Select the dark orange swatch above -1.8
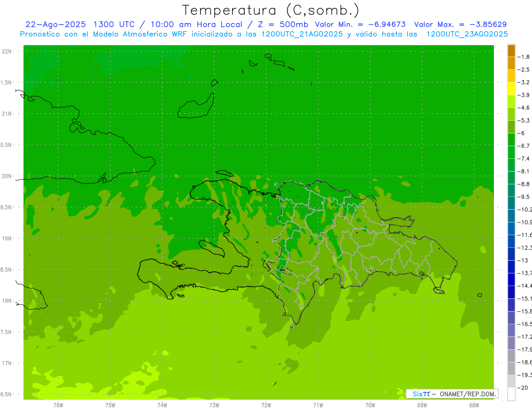 pos(512,51)
